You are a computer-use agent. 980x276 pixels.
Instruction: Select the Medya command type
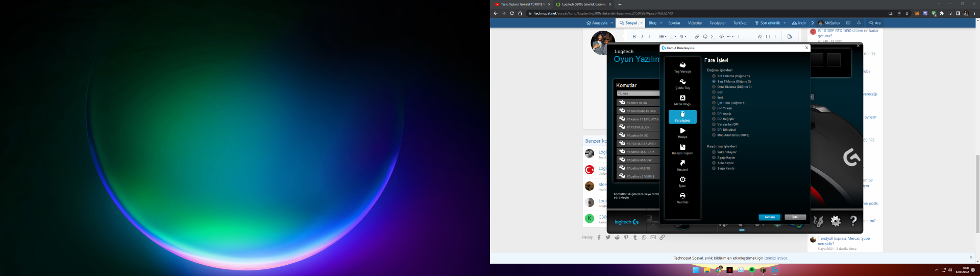tap(682, 133)
